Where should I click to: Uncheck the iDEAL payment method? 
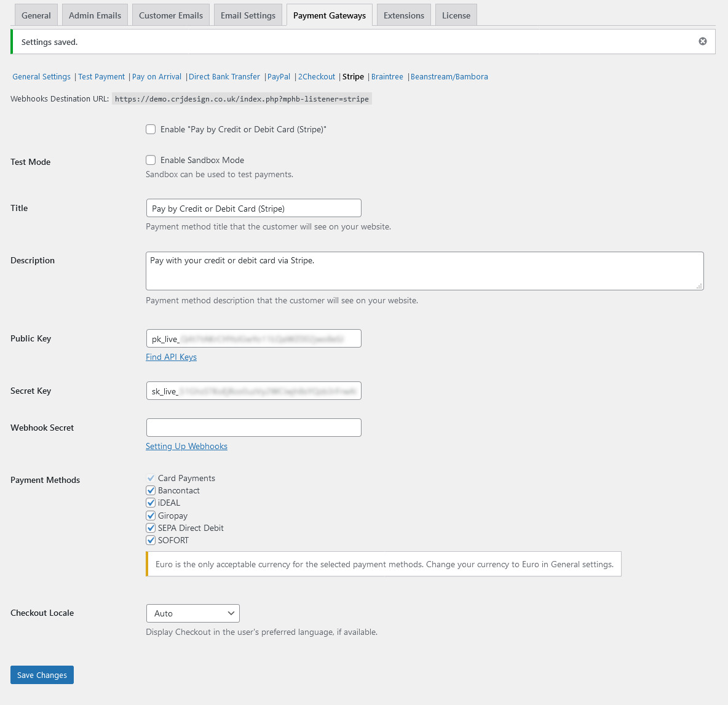(x=151, y=503)
